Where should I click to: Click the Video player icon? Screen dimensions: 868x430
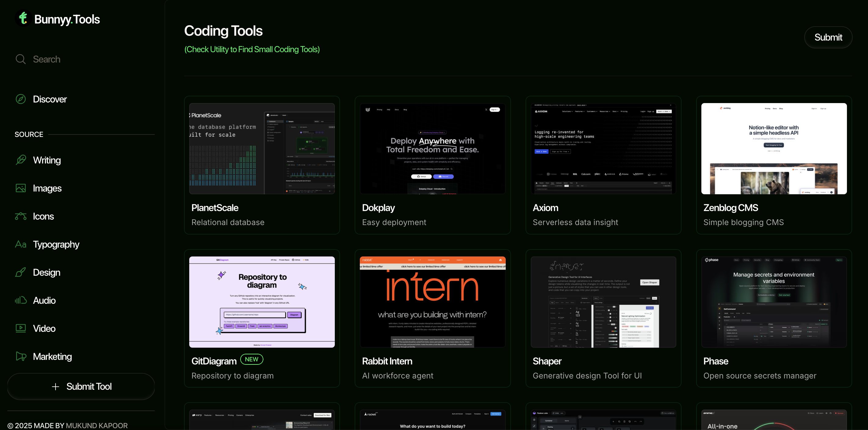[20, 328]
